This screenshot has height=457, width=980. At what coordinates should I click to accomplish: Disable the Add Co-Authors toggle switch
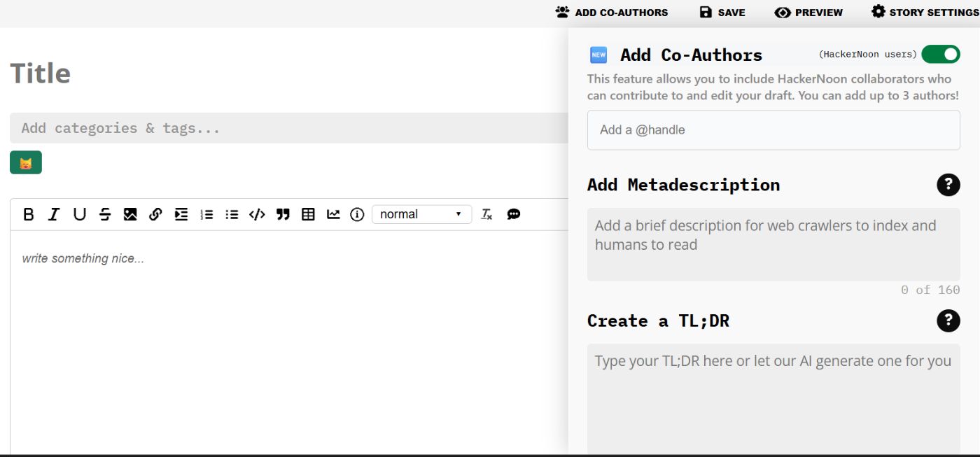coord(940,54)
